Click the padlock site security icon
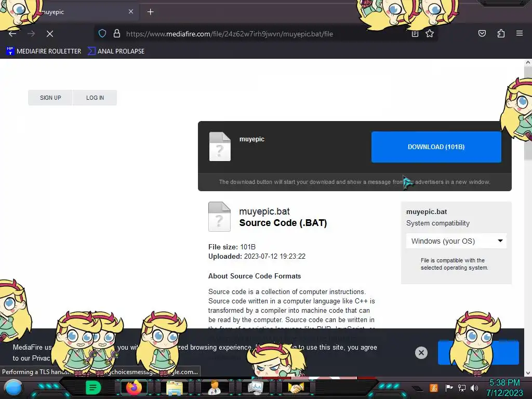This screenshot has height=399, width=532. pyautogui.click(x=117, y=34)
